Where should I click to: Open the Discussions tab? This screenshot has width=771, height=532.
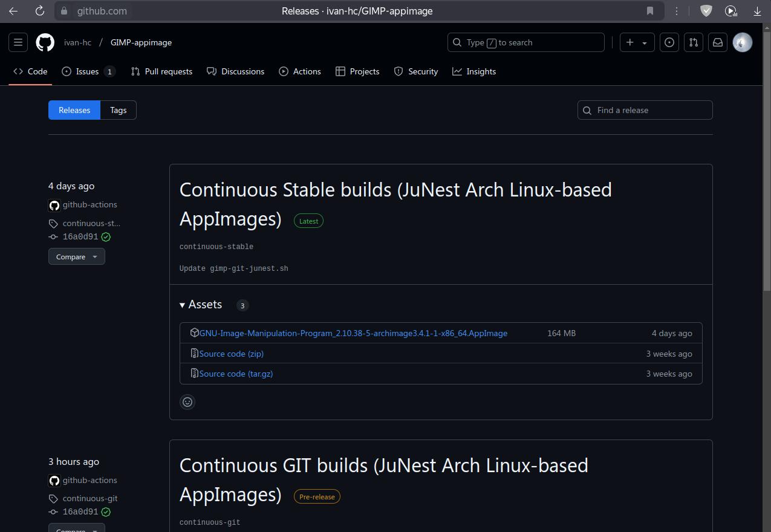pyautogui.click(x=236, y=71)
